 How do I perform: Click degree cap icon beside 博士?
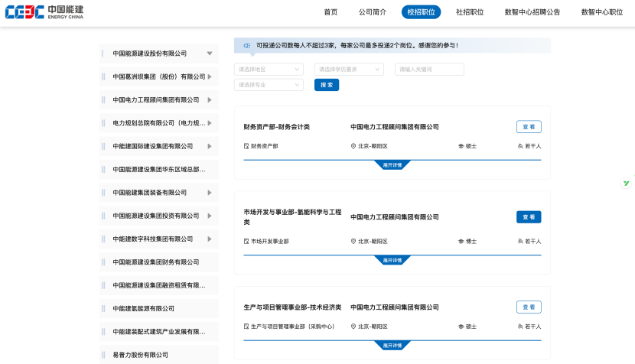(x=461, y=241)
